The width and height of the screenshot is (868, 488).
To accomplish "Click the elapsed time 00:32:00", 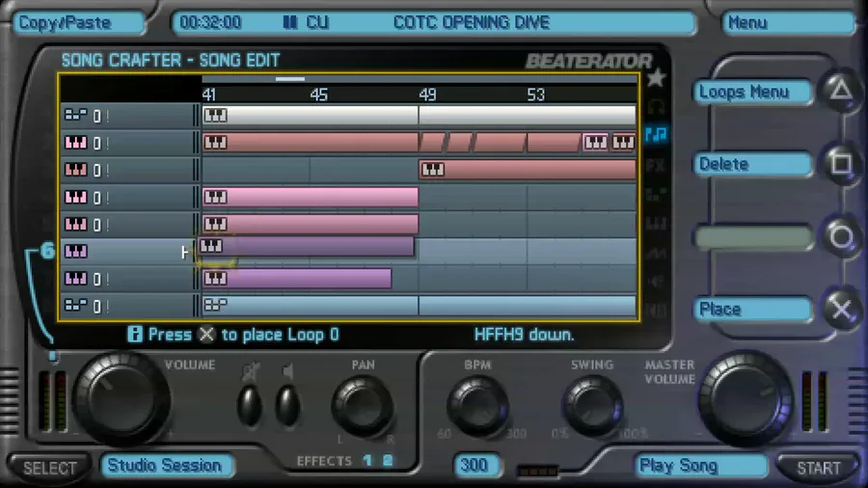I will tap(210, 23).
